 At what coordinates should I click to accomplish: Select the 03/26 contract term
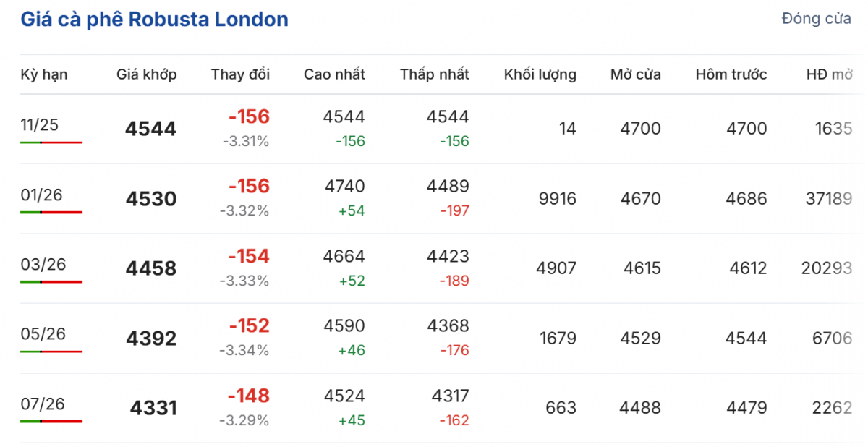point(43,264)
